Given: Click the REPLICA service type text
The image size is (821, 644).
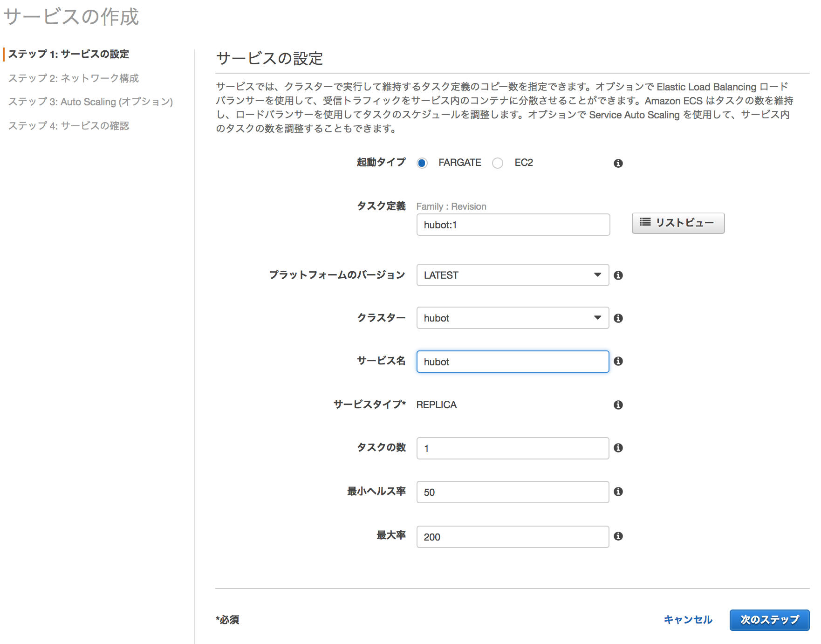Looking at the screenshot, I should (436, 405).
